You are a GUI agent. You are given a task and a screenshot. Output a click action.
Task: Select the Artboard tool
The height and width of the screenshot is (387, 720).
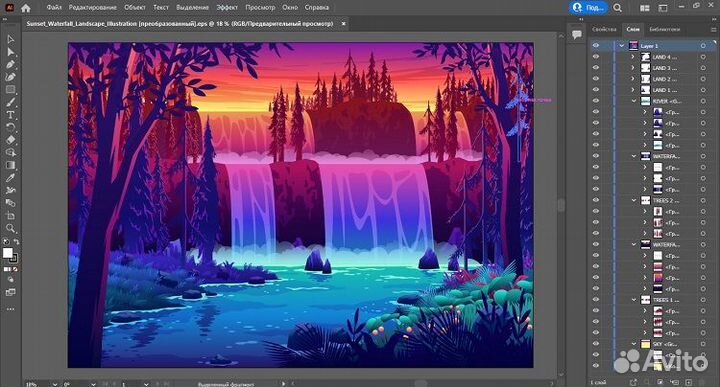11,215
